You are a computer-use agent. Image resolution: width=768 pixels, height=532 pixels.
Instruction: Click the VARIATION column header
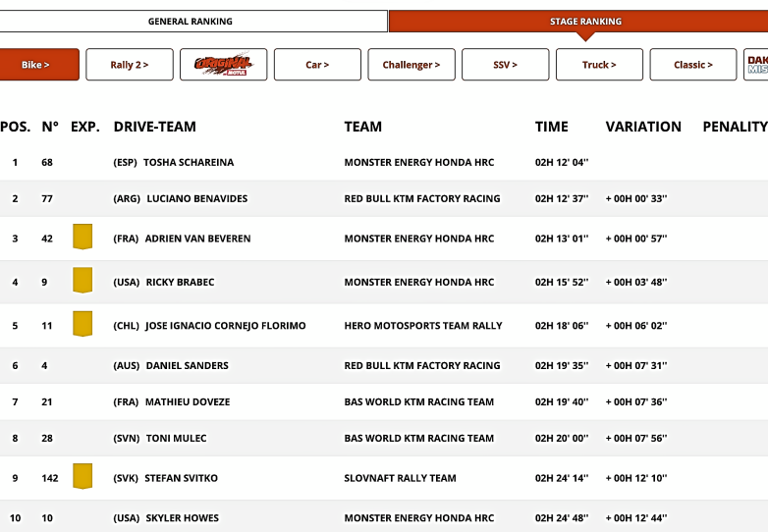tap(643, 127)
